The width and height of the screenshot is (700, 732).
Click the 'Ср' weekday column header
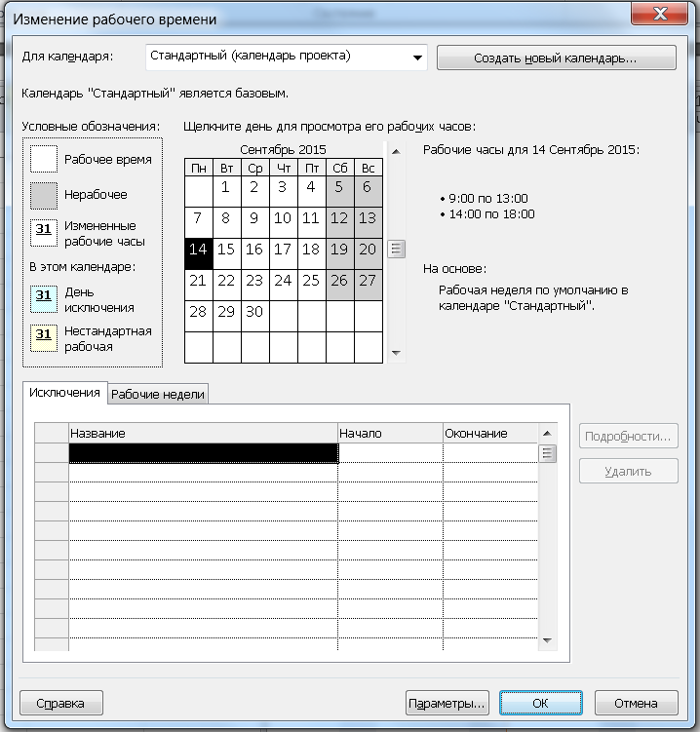coord(255,168)
